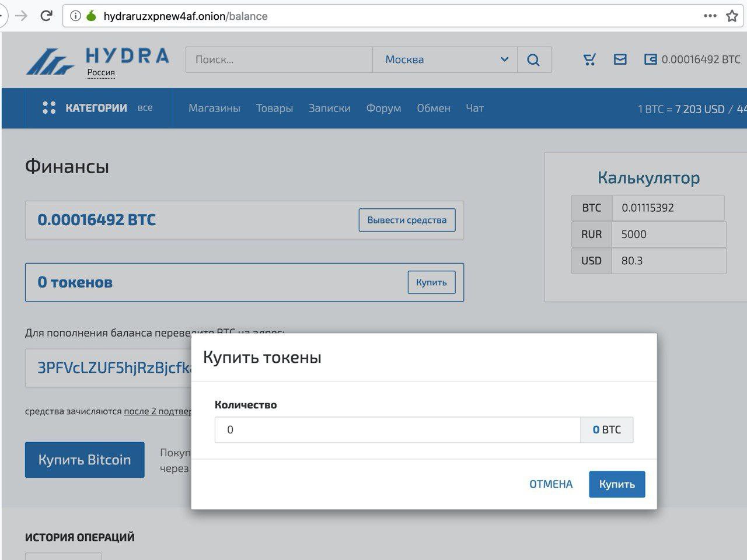Click the wallet balance icon
The image size is (747, 560).
pyautogui.click(x=650, y=60)
